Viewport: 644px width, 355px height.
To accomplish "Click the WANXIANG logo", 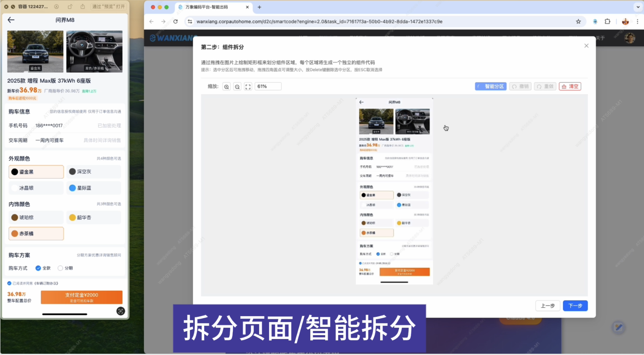I will (173, 38).
